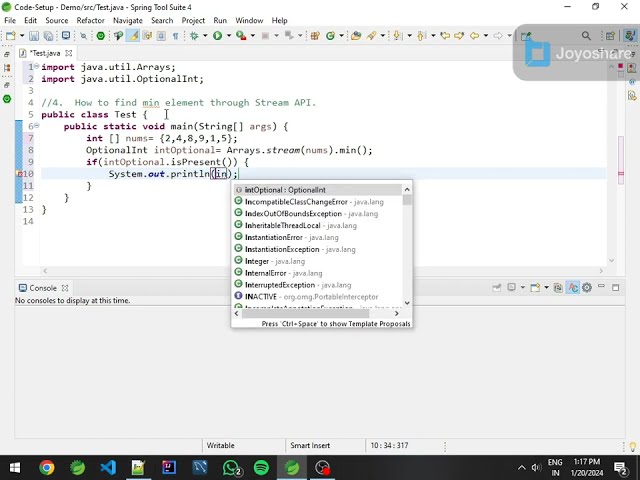Open the Back history dropdown arrow
640x480 pixels.
click(x=486, y=36)
